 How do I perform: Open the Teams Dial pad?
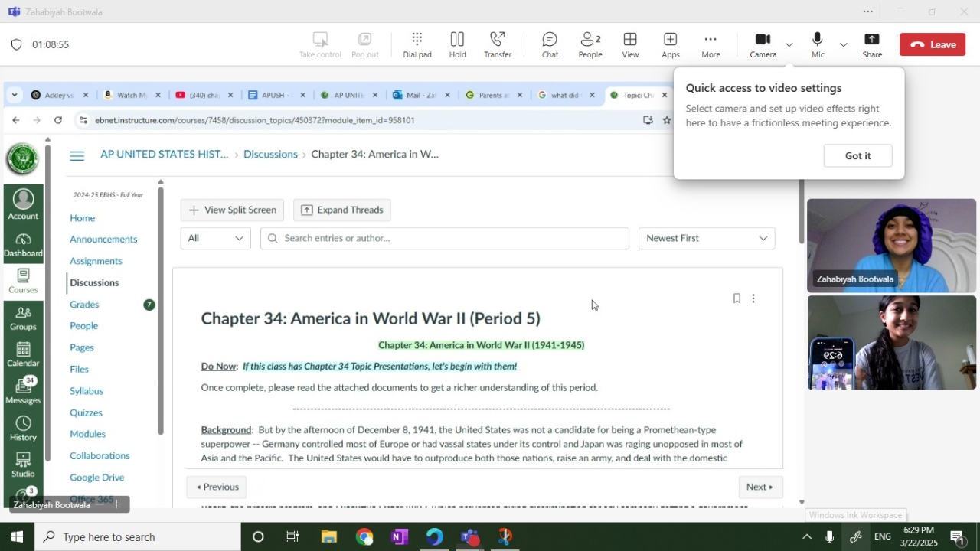click(417, 45)
